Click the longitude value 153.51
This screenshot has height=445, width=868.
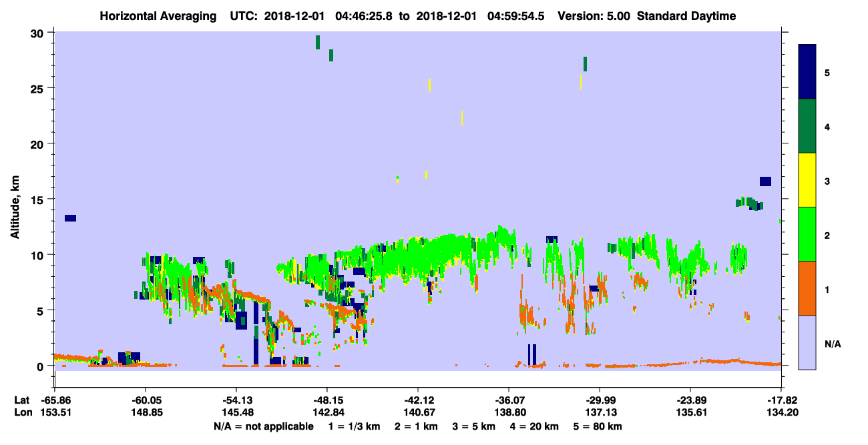click(55, 412)
